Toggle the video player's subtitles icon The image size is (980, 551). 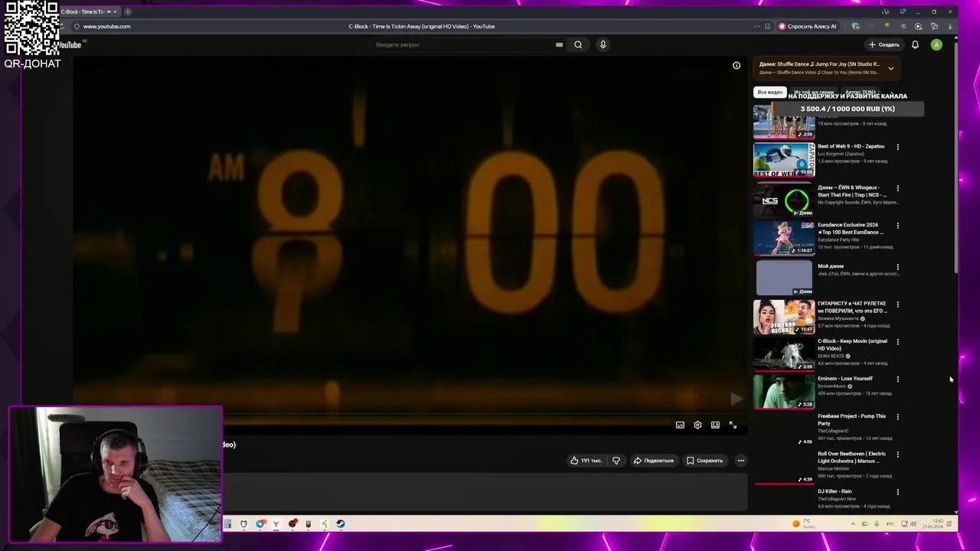[x=680, y=425]
